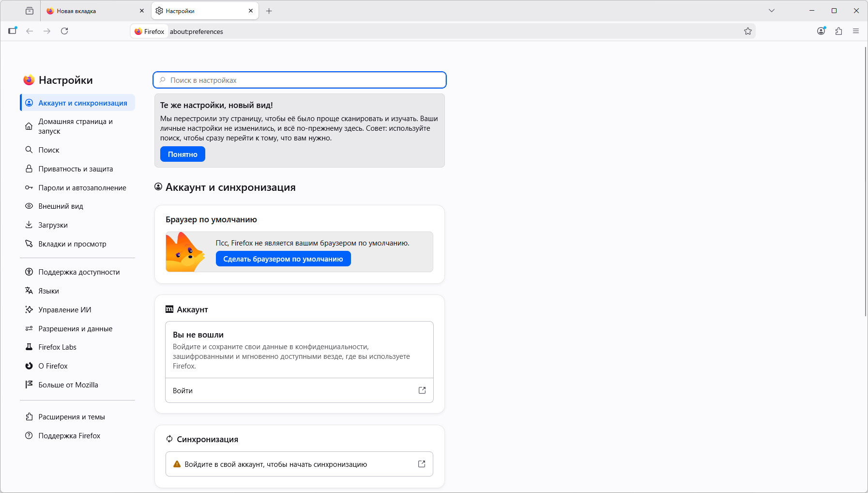The image size is (868, 493).
Task: Open "Пароли и автозаполнение" settings
Action: point(77,188)
